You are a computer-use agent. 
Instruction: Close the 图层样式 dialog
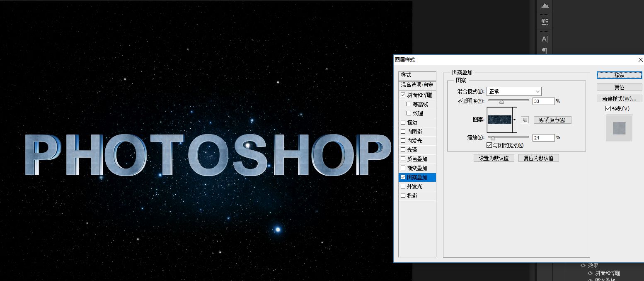point(641,60)
